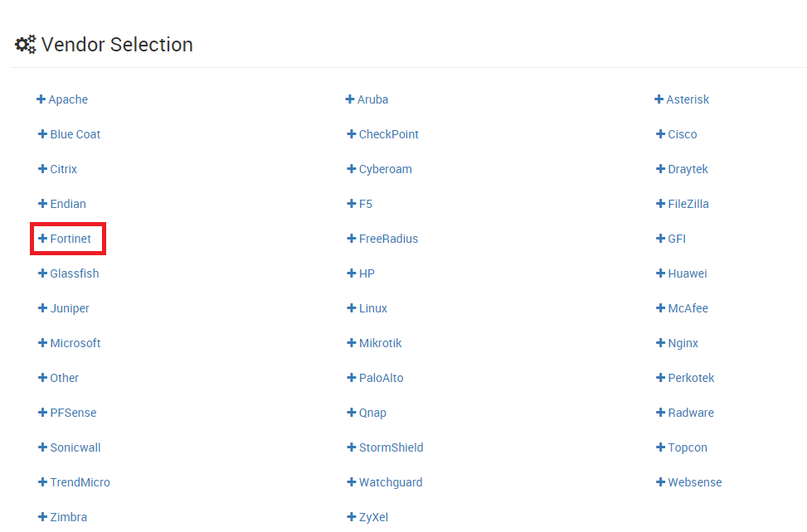Image resolution: width=807 pixels, height=532 pixels.
Task: Hit the plus icon next to Blue Coat
Action: tap(42, 134)
